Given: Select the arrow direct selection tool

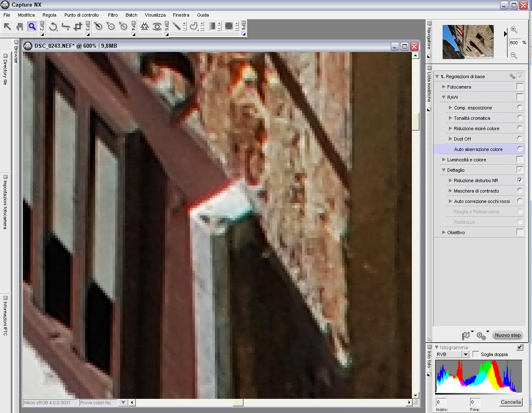Looking at the screenshot, I should click(7, 27).
